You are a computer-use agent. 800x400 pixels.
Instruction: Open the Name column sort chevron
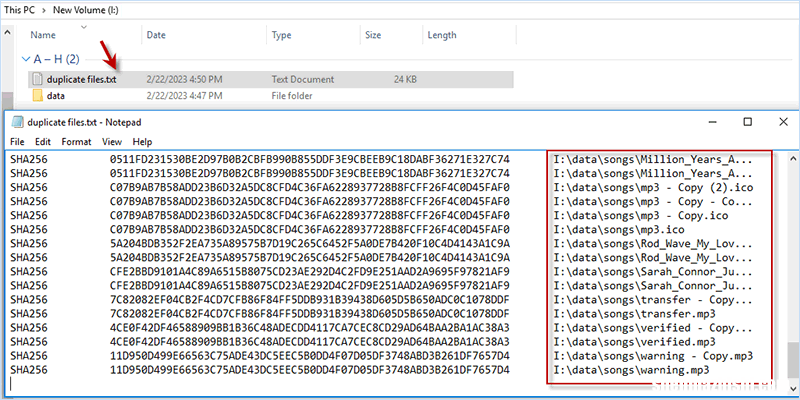tap(84, 27)
